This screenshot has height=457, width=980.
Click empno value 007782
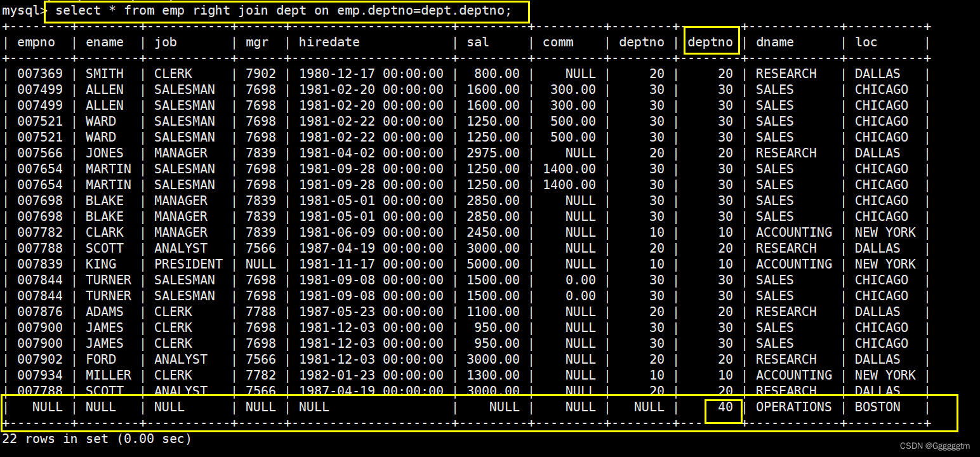coord(40,232)
